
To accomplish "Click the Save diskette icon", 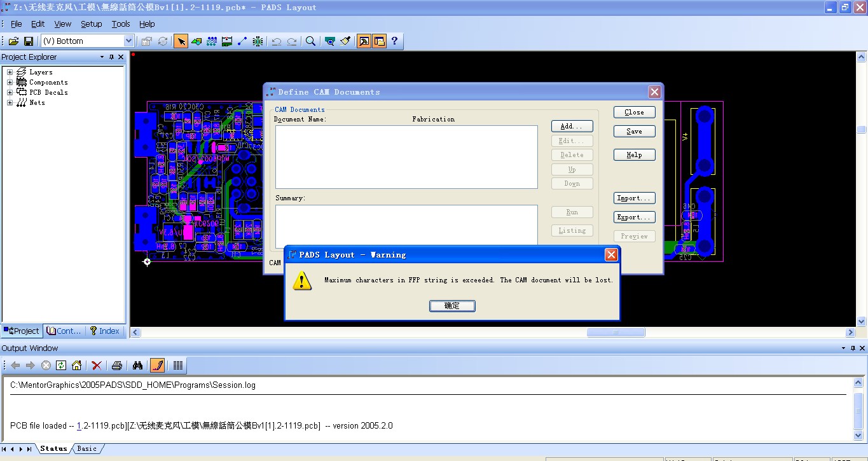I will click(x=29, y=41).
